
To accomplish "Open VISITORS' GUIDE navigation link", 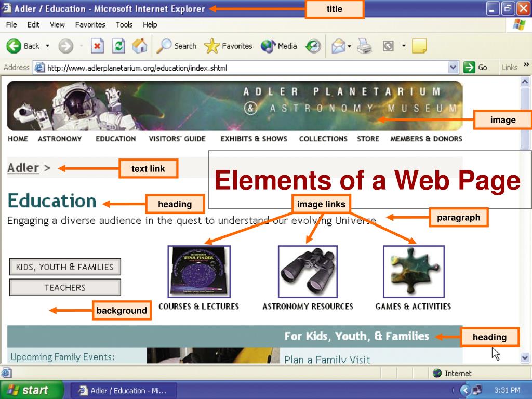I will 177,139.
